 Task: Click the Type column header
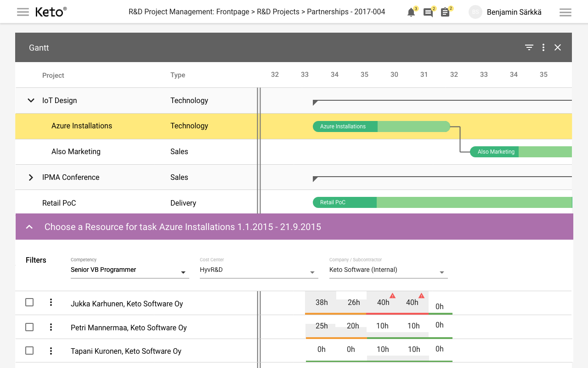[178, 75]
